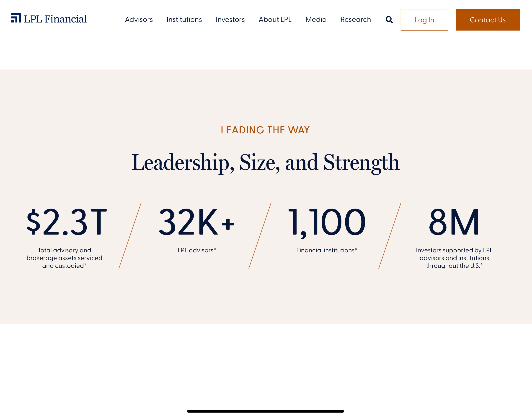Open the search magnifying glass icon
This screenshot has height=416, width=532.
pos(389,20)
